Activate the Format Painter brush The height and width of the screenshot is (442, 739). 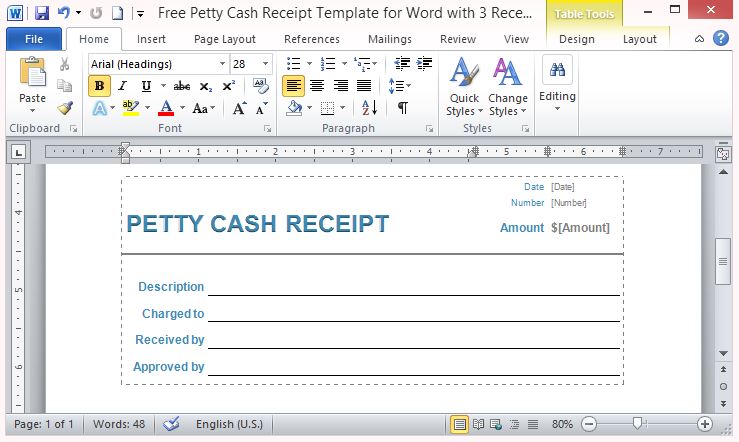coord(65,108)
